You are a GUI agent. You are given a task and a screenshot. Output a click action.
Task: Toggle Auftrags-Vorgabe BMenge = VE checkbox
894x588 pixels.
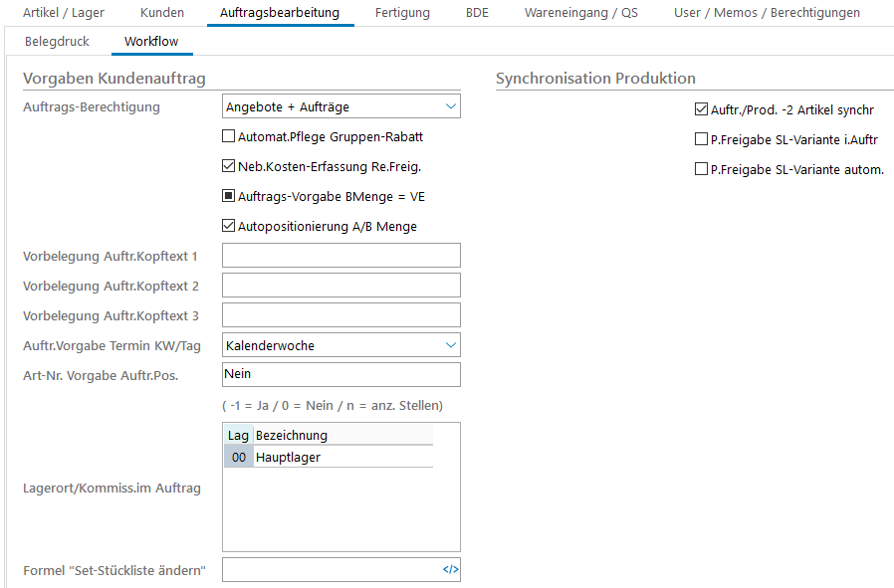229,197
